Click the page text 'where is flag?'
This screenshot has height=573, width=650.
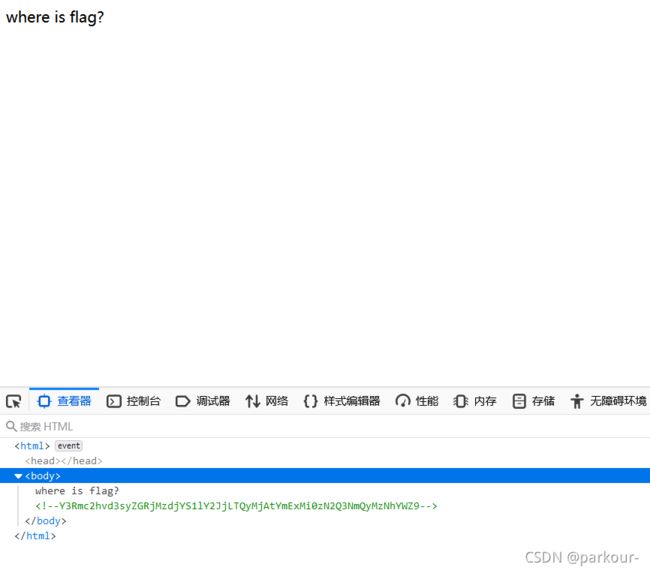(55, 17)
